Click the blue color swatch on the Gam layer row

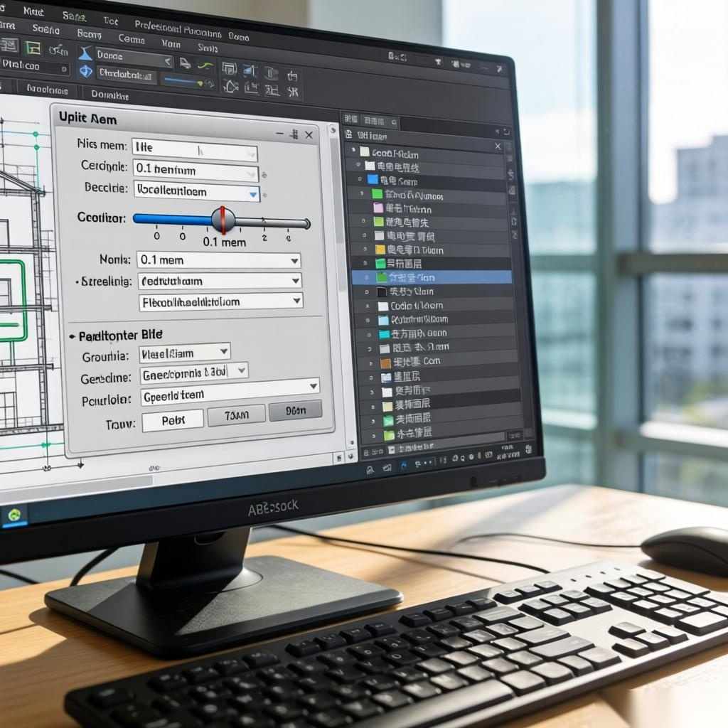pyautogui.click(x=373, y=180)
